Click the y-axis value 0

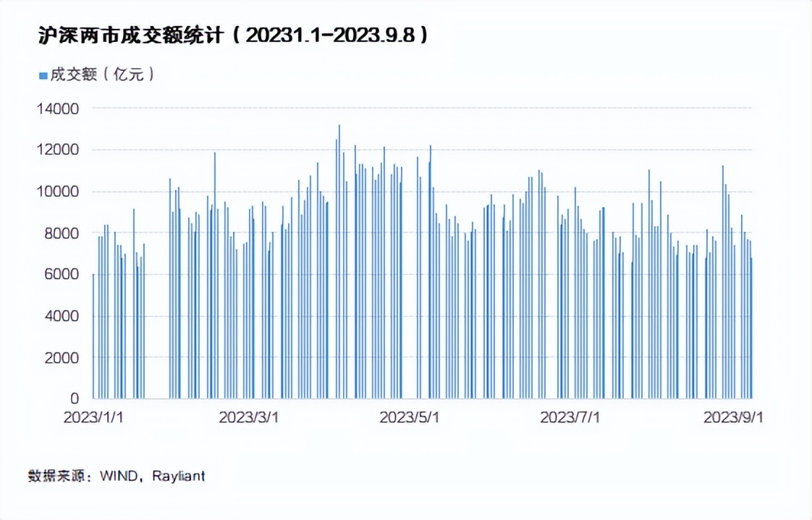point(75,398)
